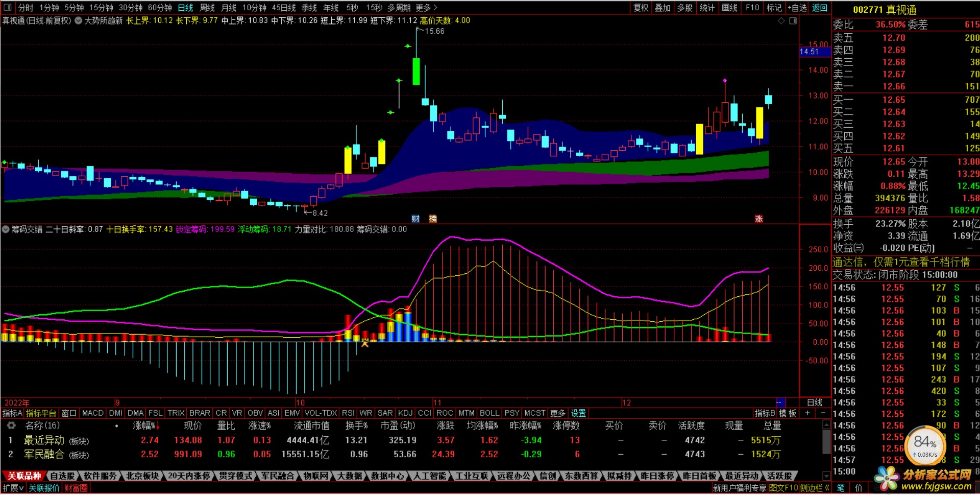Switch to the 周线 weekly period

[207, 8]
